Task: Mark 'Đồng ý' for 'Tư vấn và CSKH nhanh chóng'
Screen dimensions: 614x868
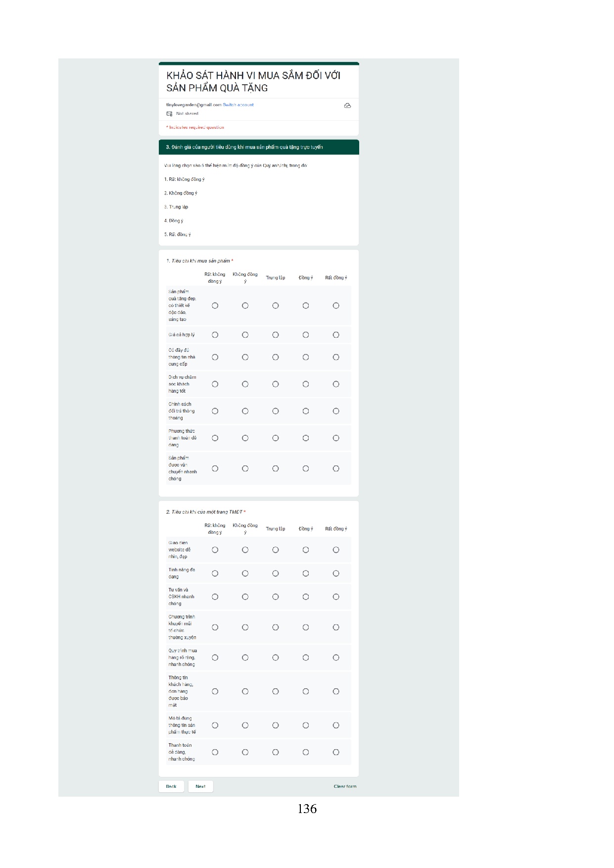Action: (306, 597)
